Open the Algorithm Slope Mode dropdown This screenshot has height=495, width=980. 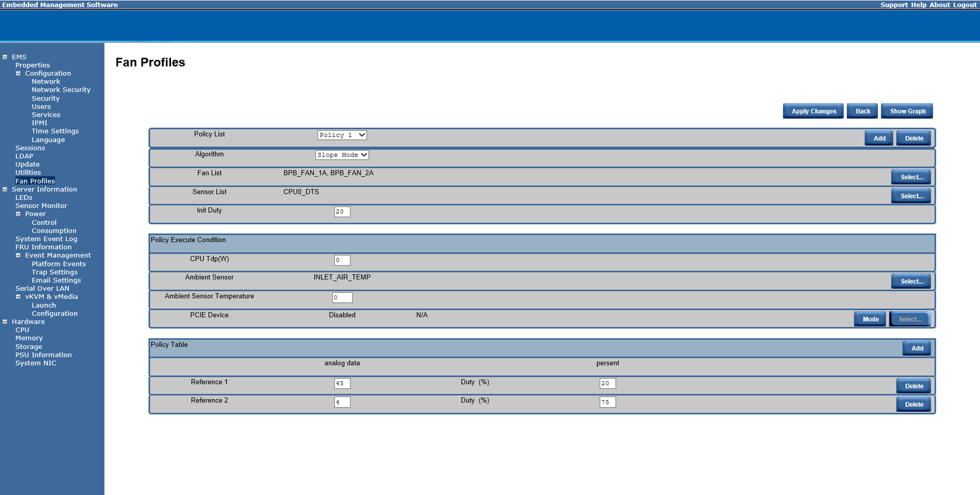click(x=342, y=155)
